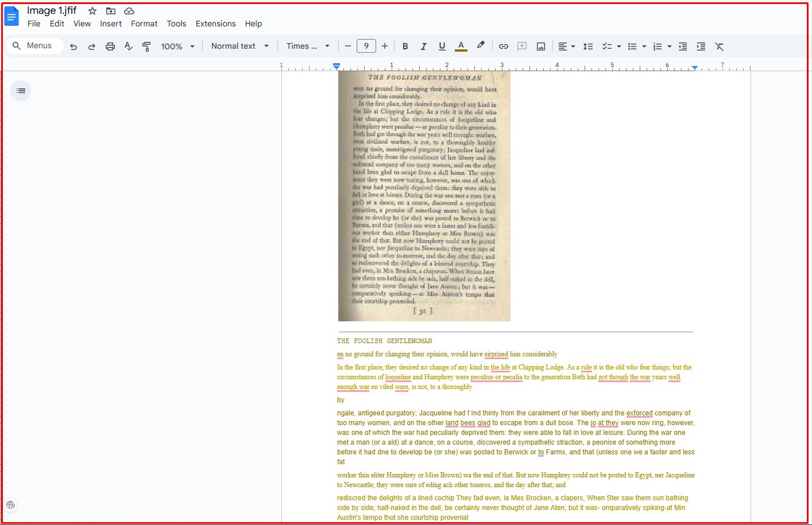Toggle bold formatting
The width and height of the screenshot is (812, 525).
click(405, 46)
